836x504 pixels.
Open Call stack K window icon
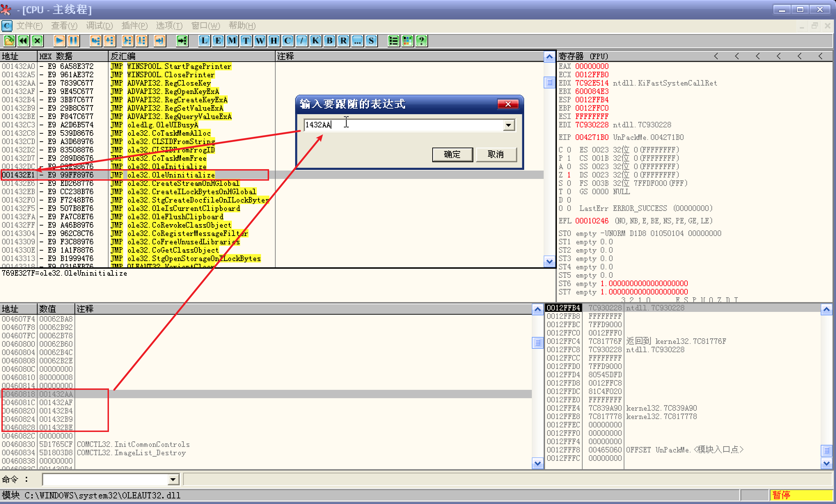point(316,41)
